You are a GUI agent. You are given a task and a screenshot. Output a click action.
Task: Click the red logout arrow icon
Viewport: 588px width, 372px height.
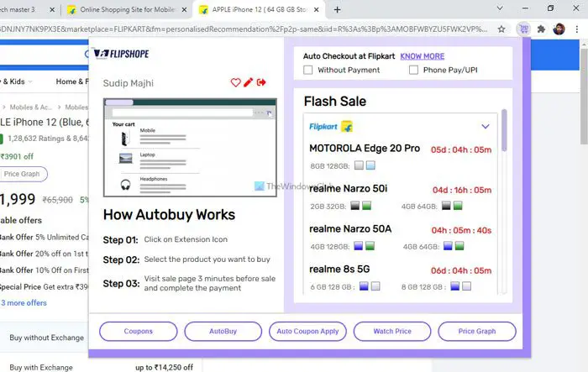(261, 82)
